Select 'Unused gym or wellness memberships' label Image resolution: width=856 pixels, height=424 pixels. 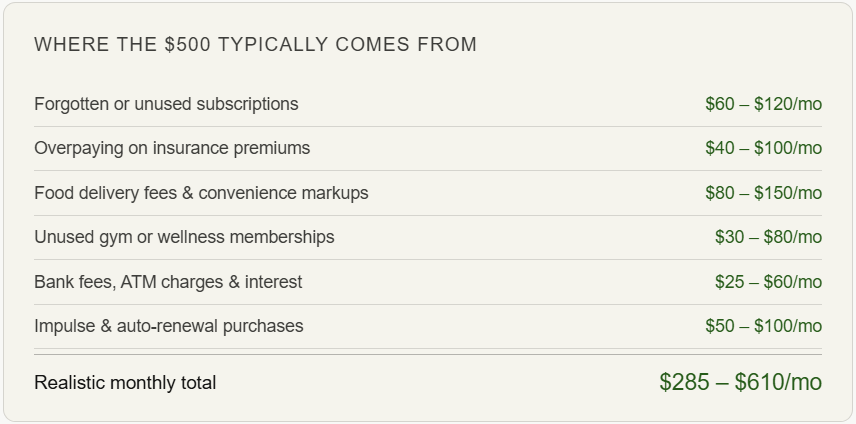coord(185,237)
